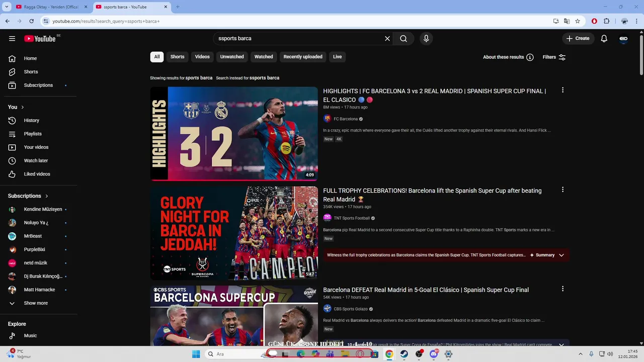Open the EKO account avatar menu
644x362 pixels.
tap(623, 39)
